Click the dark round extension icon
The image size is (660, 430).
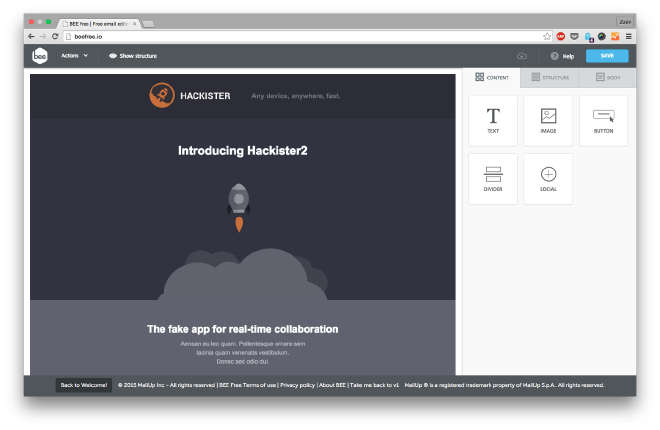[x=601, y=37]
